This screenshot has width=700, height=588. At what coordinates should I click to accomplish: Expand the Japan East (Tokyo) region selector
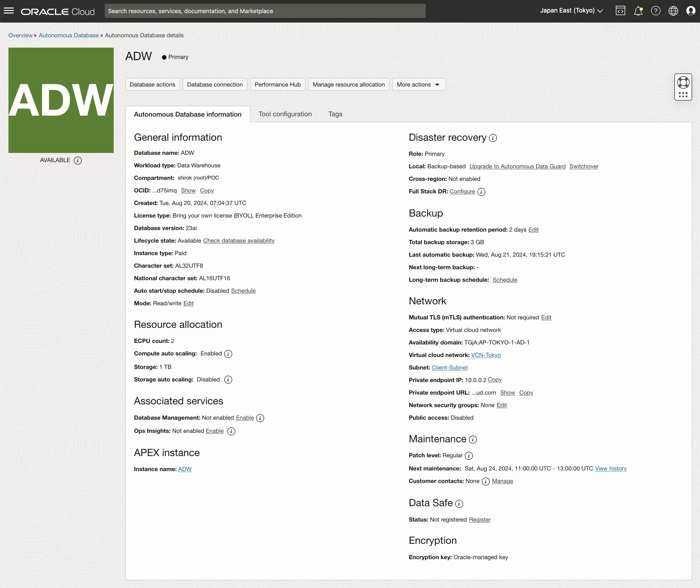pos(571,11)
